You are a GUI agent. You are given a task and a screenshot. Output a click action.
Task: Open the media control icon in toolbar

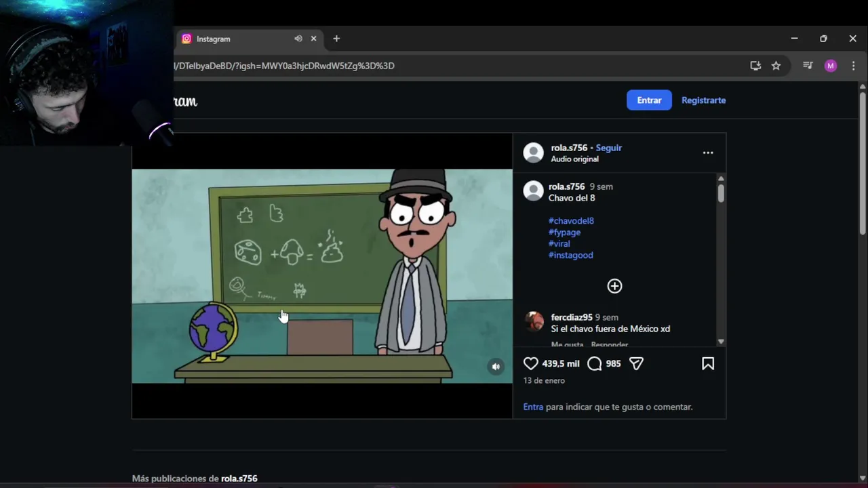coord(808,66)
